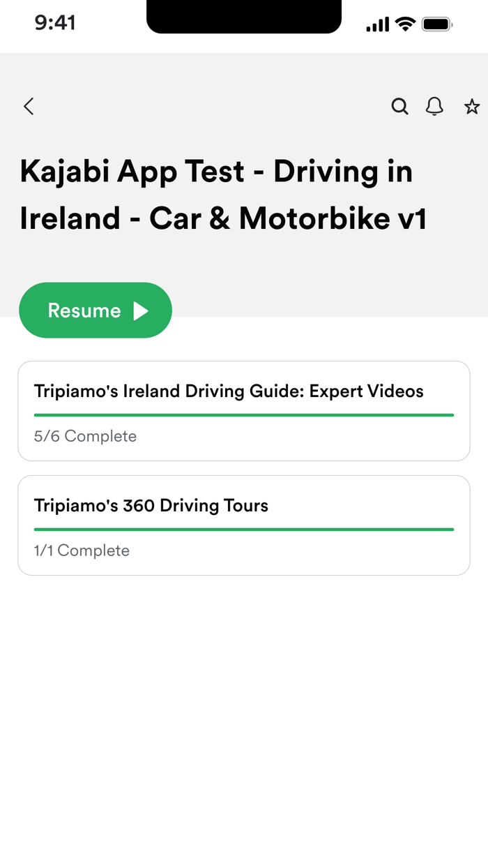Open the 5/6 Complete progress label

(x=85, y=436)
